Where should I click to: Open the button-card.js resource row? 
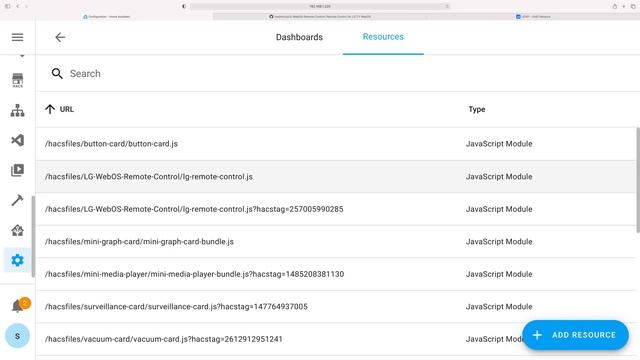coord(336,144)
